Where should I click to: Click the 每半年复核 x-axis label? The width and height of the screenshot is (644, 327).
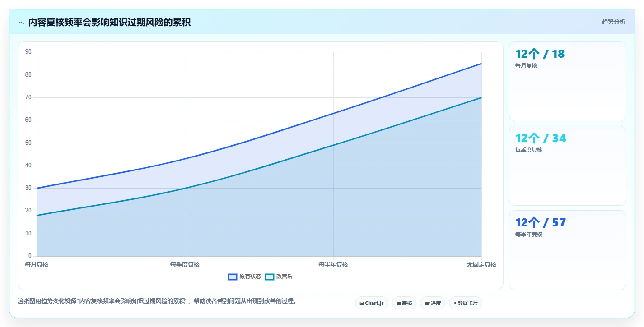333,264
